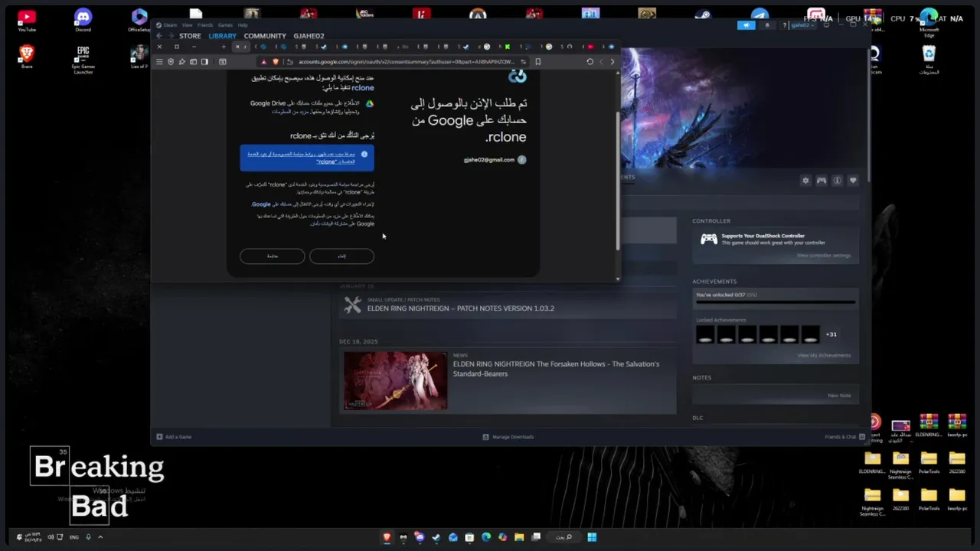Open rclone link in permission text
980x551 pixels.
pyautogui.click(x=362, y=88)
